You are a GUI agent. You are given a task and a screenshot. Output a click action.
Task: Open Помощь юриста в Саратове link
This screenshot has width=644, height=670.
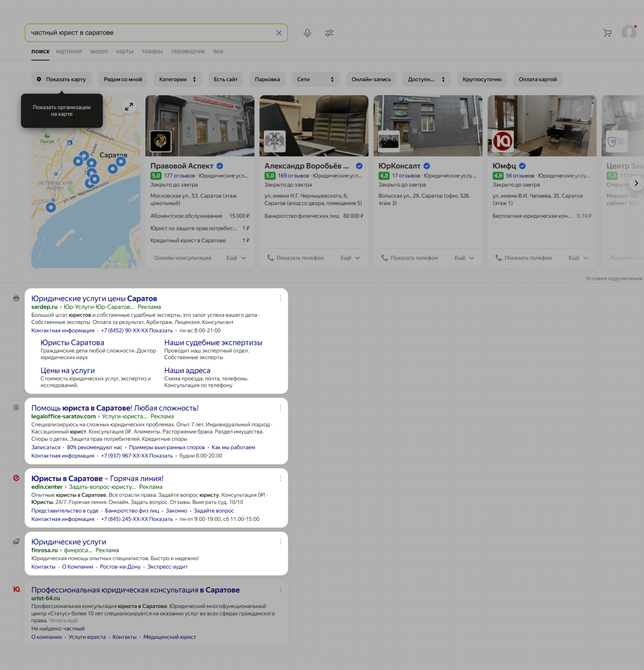click(x=115, y=408)
